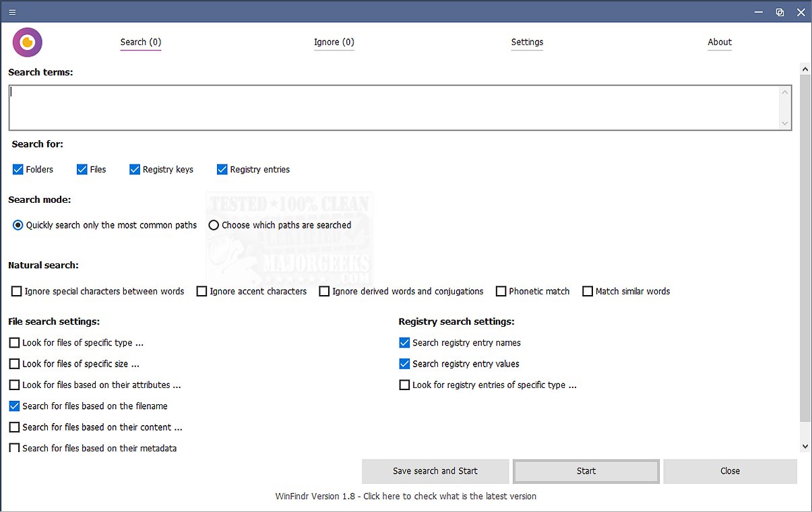The height and width of the screenshot is (512, 812).
Task: Click the latest version check link
Action: pos(406,497)
